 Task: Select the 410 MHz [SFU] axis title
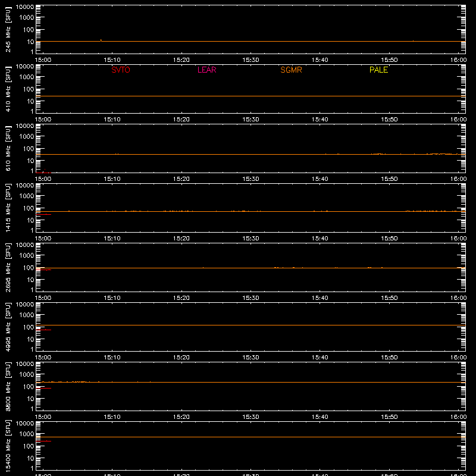(x=8, y=89)
